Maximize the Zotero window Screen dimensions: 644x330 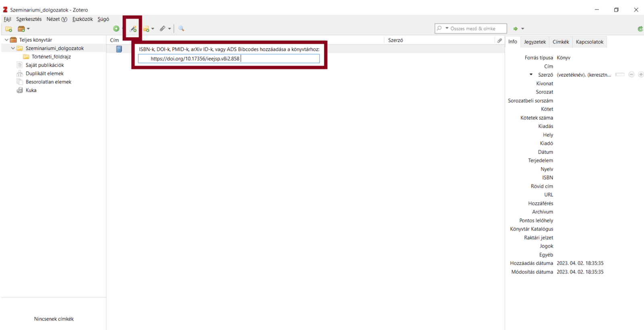tap(616, 10)
